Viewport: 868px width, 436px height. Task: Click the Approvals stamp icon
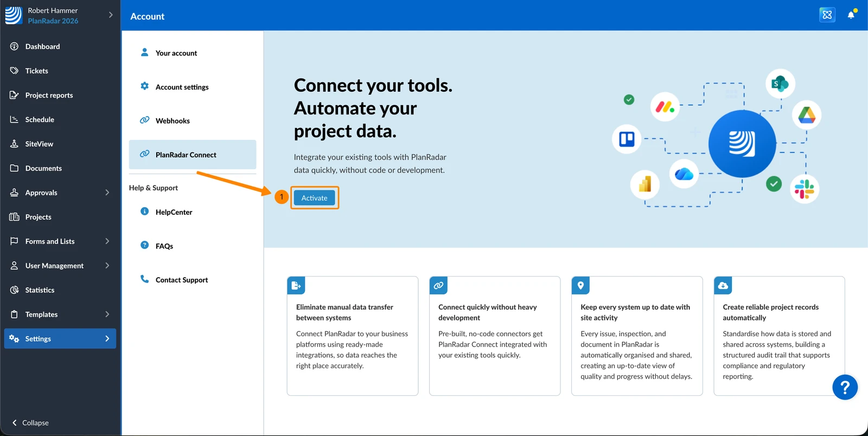click(x=14, y=193)
